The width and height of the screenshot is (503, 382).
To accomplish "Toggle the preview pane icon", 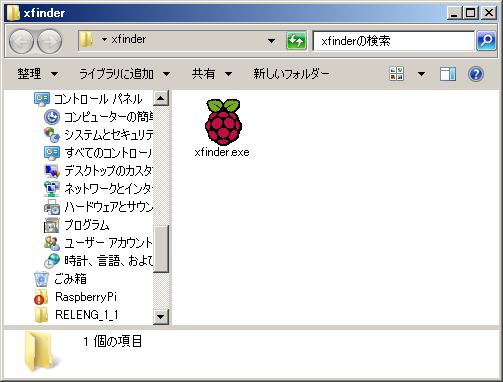I will (x=448, y=74).
